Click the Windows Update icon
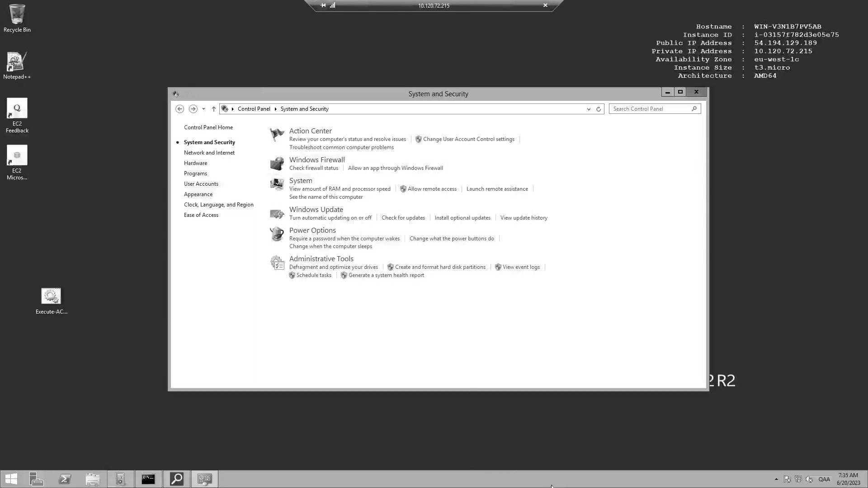The image size is (868, 488). (276, 213)
